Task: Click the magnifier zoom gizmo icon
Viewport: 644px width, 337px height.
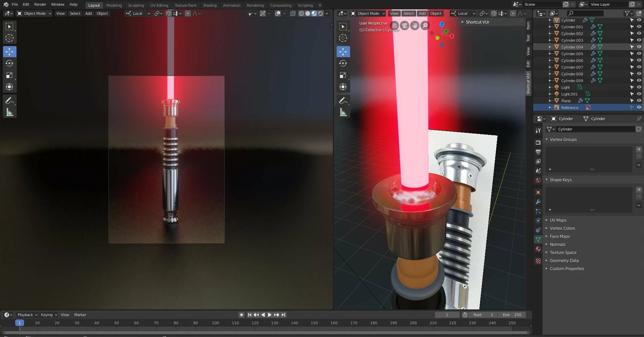Action: tap(425, 26)
